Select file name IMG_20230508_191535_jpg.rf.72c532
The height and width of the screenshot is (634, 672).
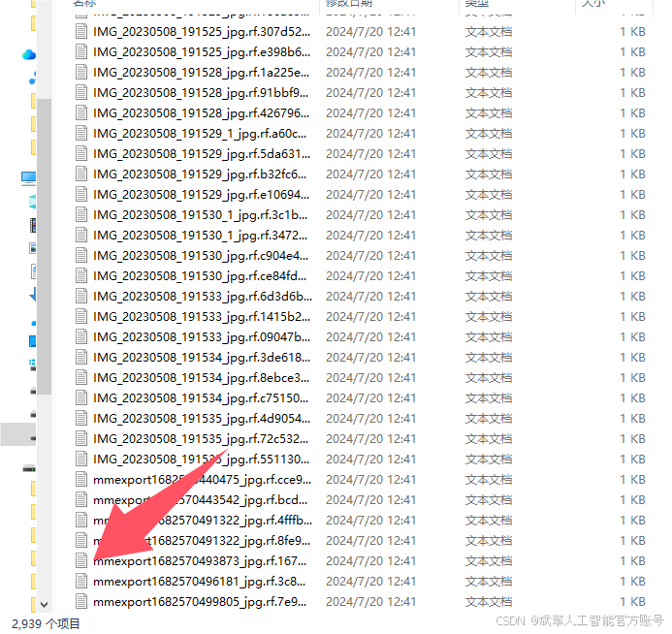point(201,439)
